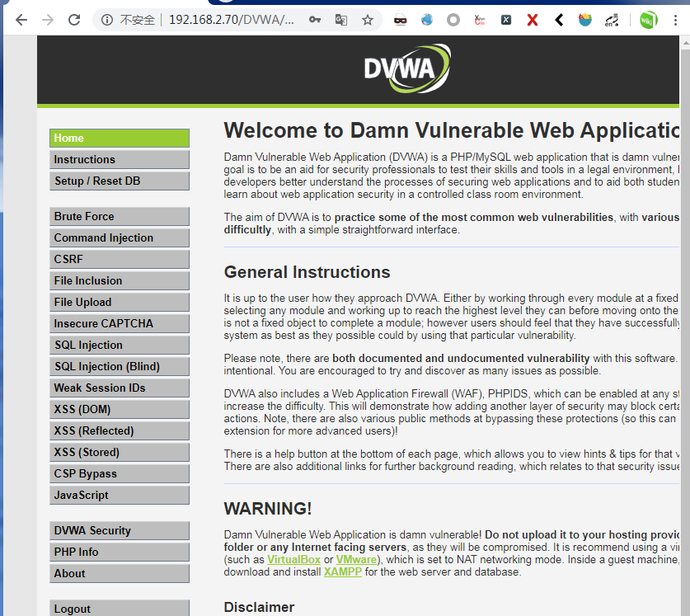The width and height of the screenshot is (690, 616).
Task: Click the DVWA logo in header
Action: [407, 68]
